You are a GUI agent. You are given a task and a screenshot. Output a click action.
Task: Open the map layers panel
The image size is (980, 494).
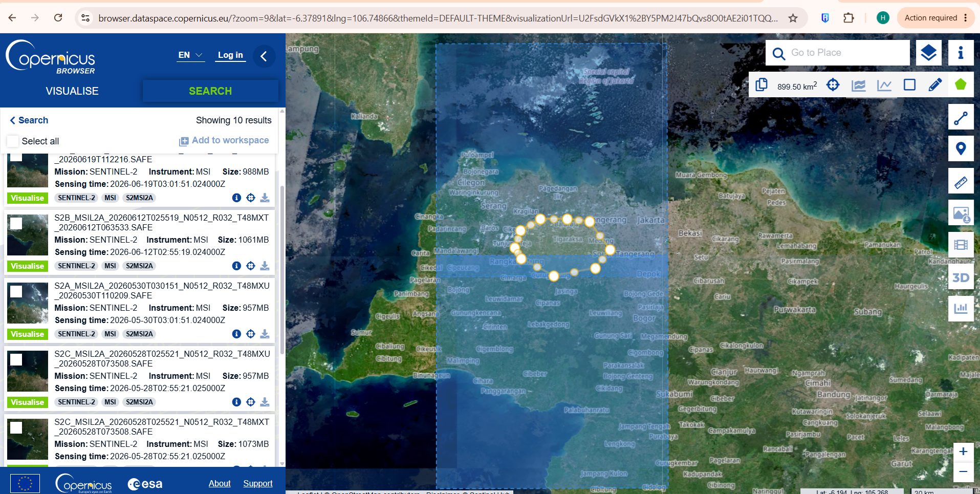(928, 53)
